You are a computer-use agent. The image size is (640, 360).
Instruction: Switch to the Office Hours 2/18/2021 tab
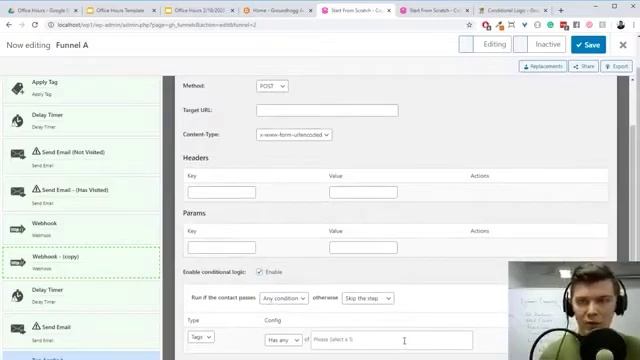[199, 11]
